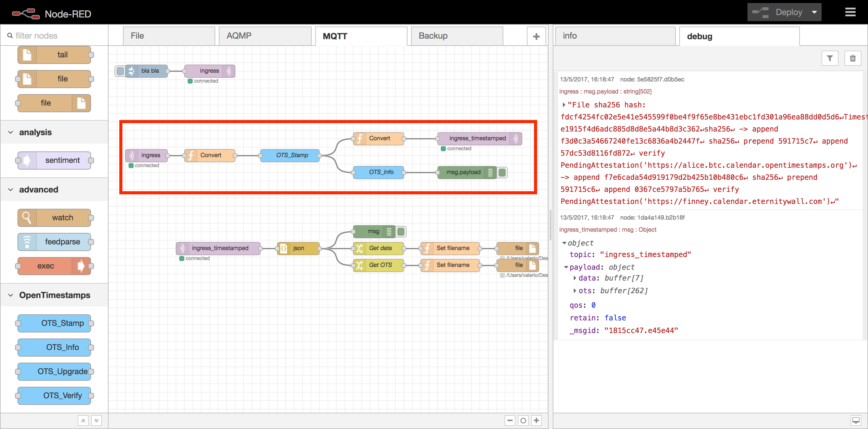
Task: Zoom in on the canvas with plus icon
Action: tap(536, 420)
